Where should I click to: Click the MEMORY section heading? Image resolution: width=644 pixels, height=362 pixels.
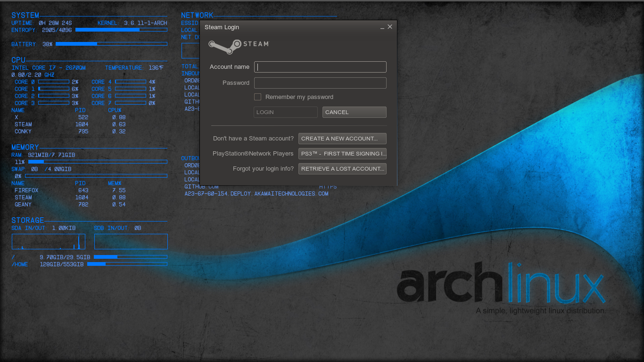[x=25, y=147]
